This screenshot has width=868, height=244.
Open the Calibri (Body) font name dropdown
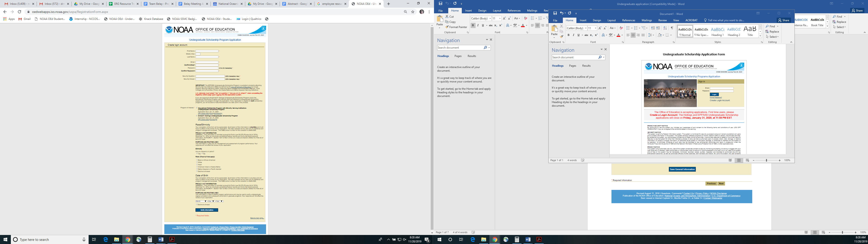coord(586,28)
